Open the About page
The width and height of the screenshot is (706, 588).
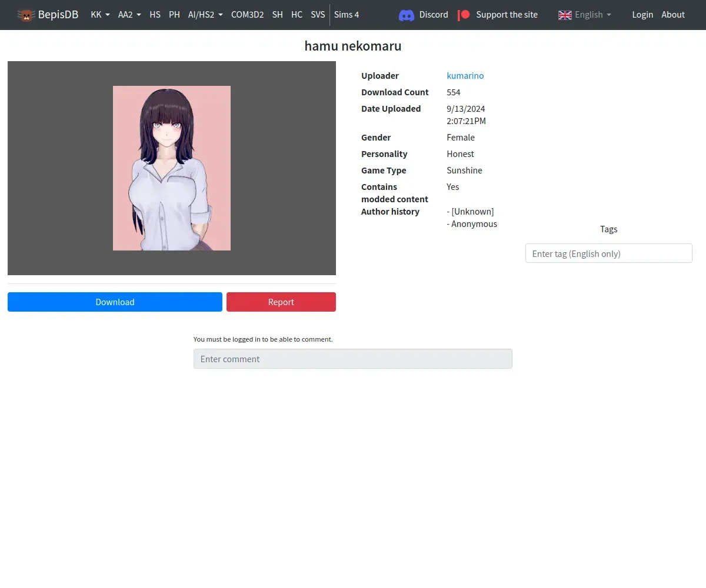[x=673, y=15]
